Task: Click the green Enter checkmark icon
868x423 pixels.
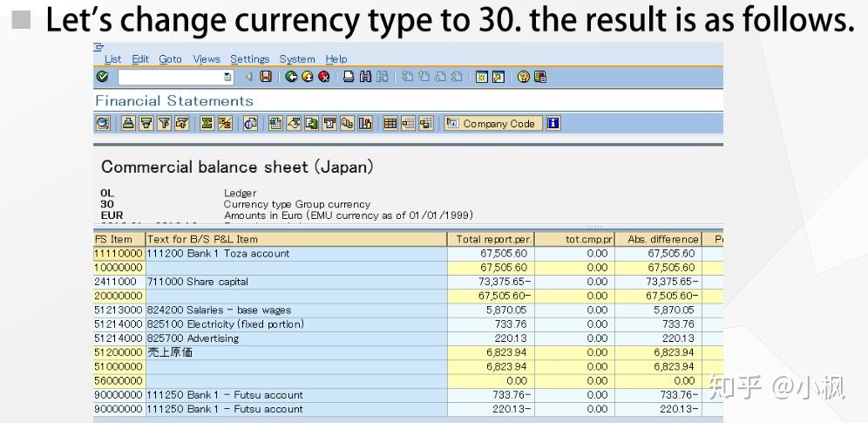Action: (102, 77)
